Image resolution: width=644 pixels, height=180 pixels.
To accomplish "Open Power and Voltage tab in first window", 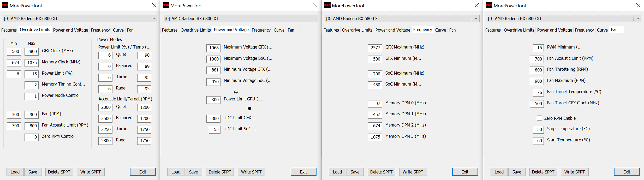I will 70,30.
